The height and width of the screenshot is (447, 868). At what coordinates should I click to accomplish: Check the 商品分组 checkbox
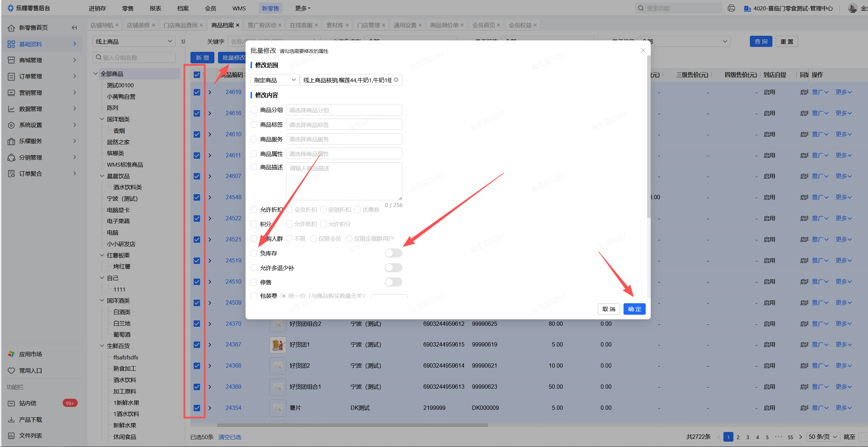tap(254, 110)
